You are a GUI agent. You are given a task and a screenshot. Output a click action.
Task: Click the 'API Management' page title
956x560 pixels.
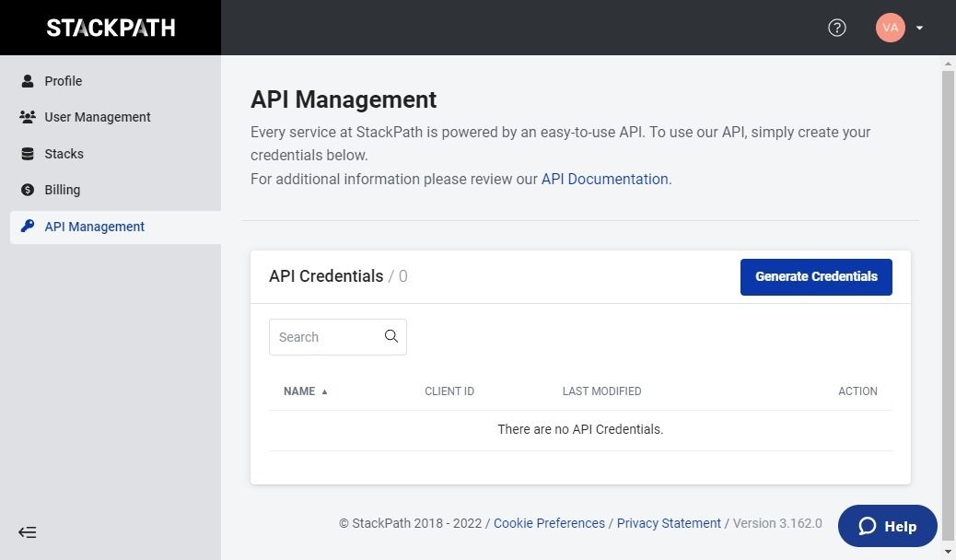pos(344,99)
